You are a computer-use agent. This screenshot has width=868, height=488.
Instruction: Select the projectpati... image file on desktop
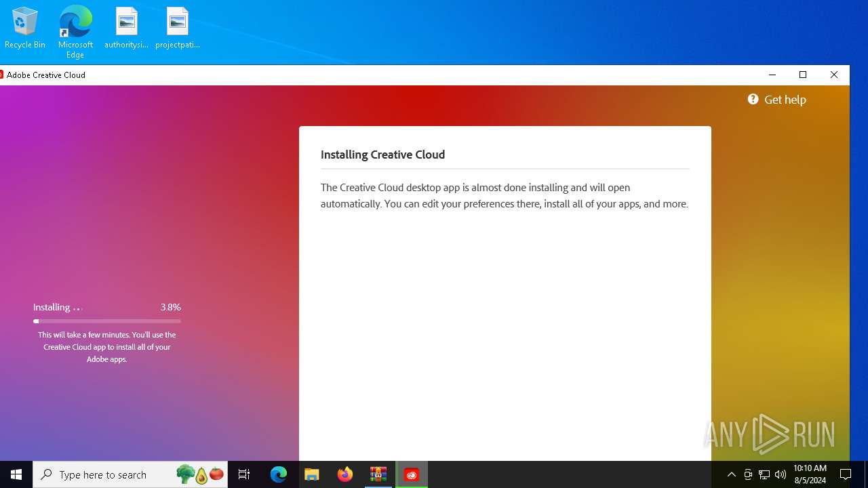point(177,28)
